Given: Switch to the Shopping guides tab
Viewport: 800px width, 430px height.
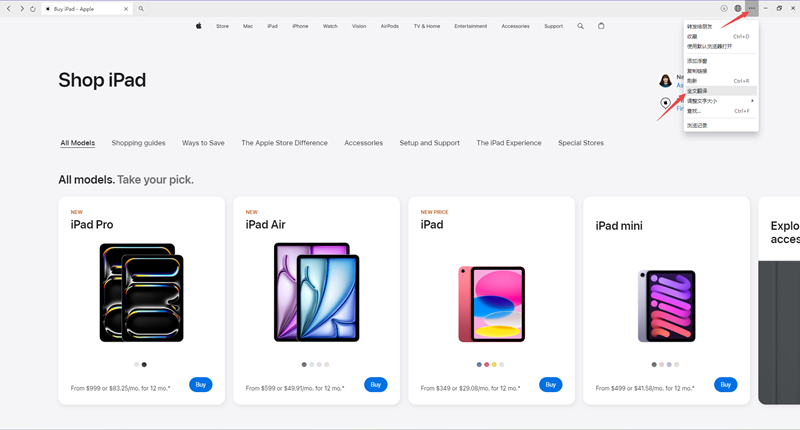Looking at the screenshot, I should 138,143.
